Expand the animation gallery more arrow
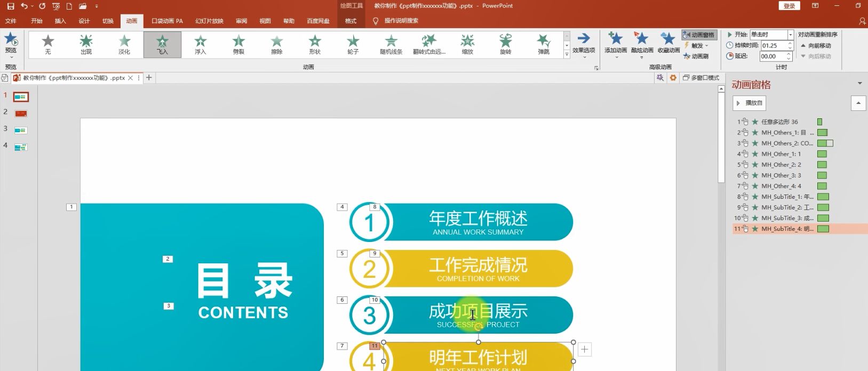 [x=567, y=54]
